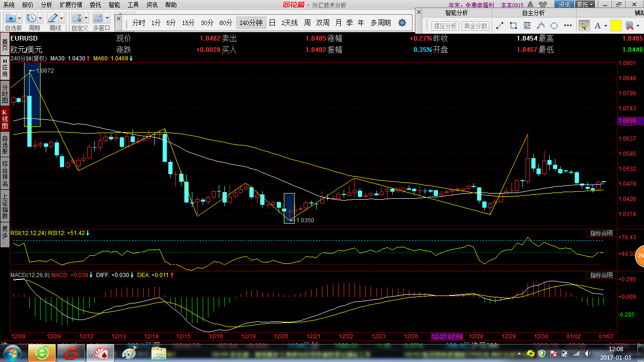
Task: Select the text A tool
Action: click(x=598, y=25)
